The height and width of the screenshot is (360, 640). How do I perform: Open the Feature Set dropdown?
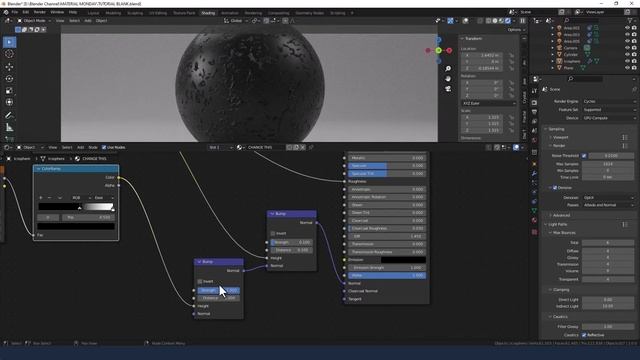[x=609, y=109]
